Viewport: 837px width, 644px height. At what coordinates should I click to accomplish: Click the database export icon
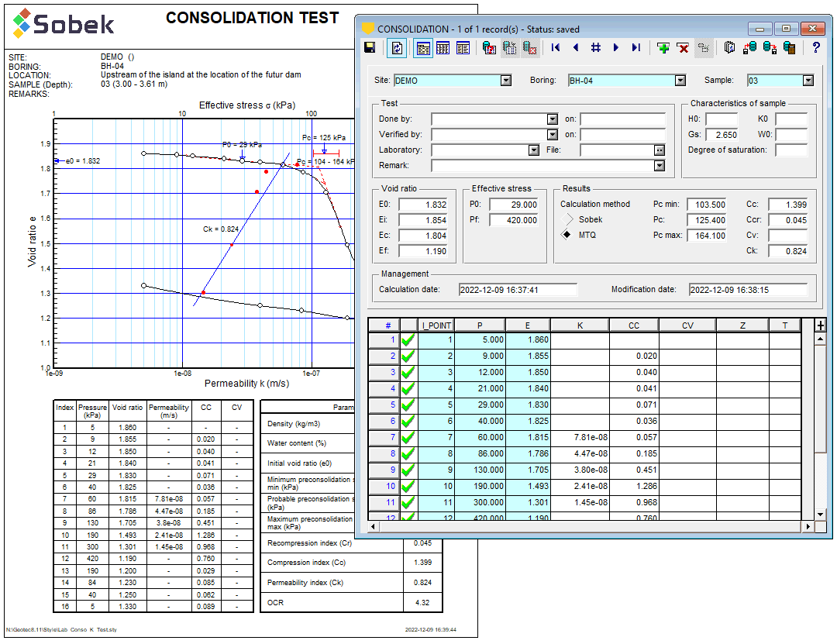coord(770,47)
